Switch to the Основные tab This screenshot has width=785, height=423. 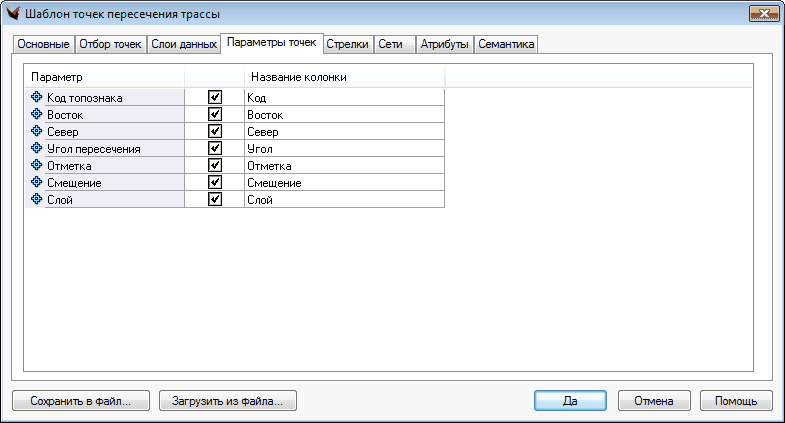click(x=43, y=45)
